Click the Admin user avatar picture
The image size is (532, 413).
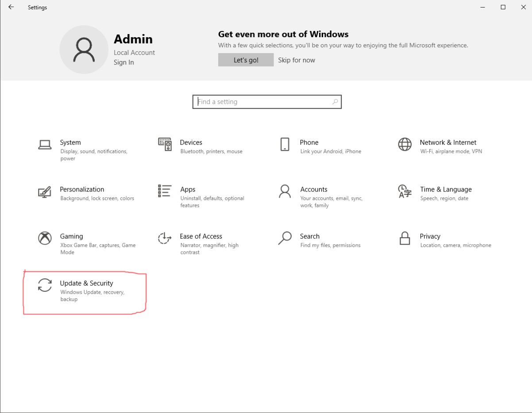(84, 49)
